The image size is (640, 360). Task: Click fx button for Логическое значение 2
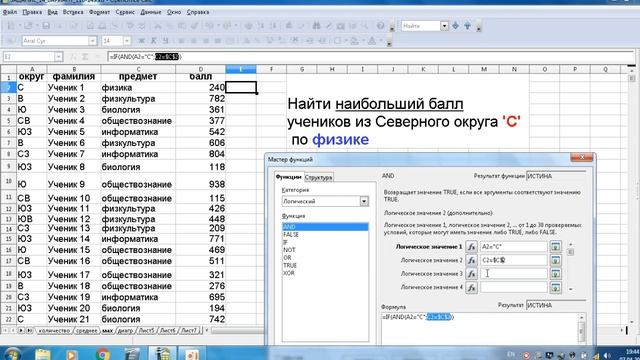tap(471, 260)
